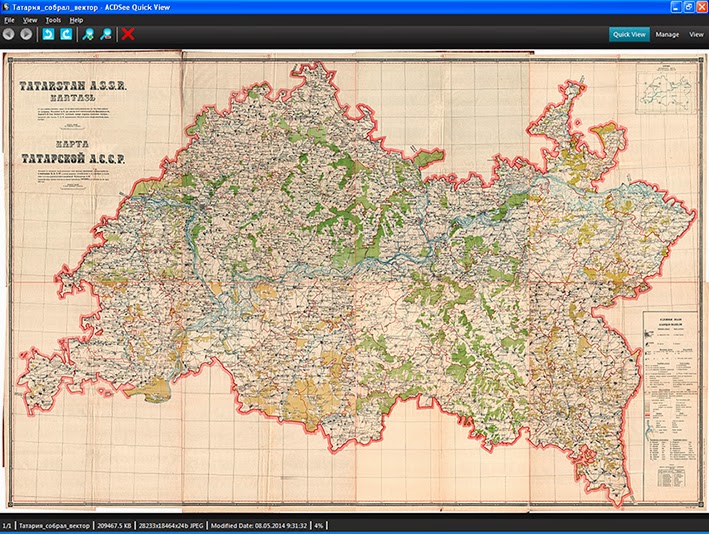Go to the next image arrow
This screenshot has width=709, height=534.
pyautogui.click(x=26, y=34)
